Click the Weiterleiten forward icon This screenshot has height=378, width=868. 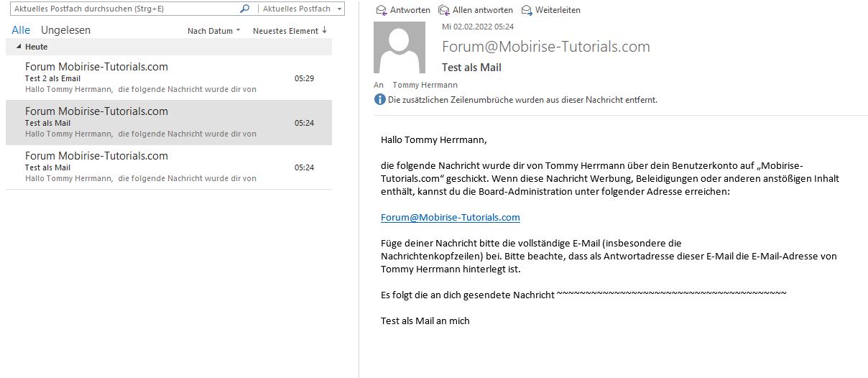[527, 10]
